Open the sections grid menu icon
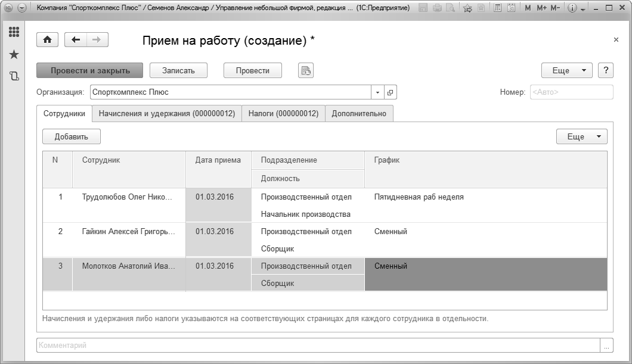This screenshot has height=364, width=632. (x=14, y=32)
